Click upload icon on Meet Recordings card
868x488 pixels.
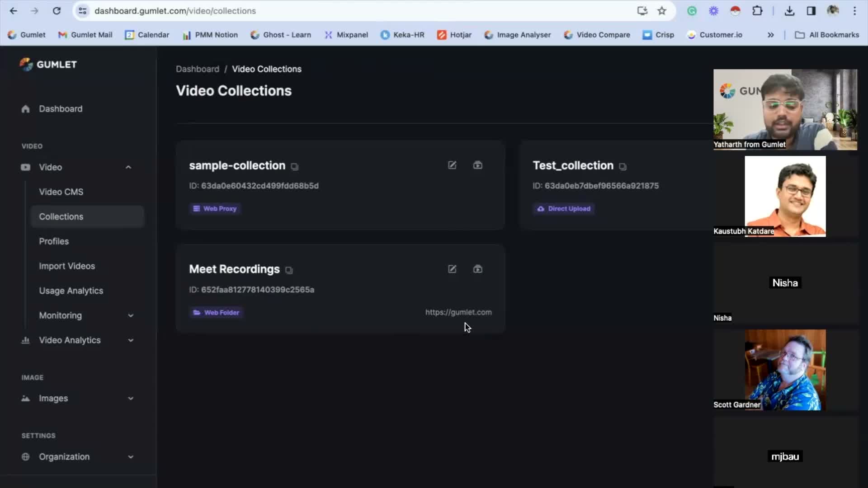pyautogui.click(x=477, y=269)
